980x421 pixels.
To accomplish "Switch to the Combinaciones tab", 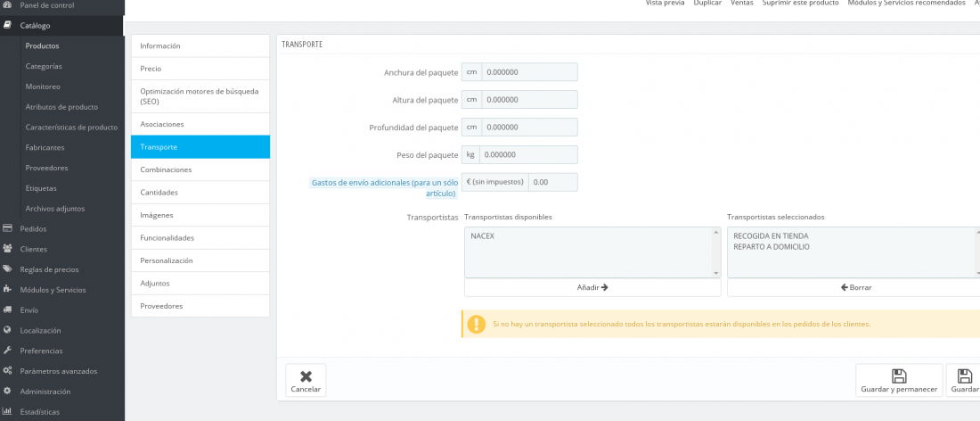I will (x=200, y=169).
